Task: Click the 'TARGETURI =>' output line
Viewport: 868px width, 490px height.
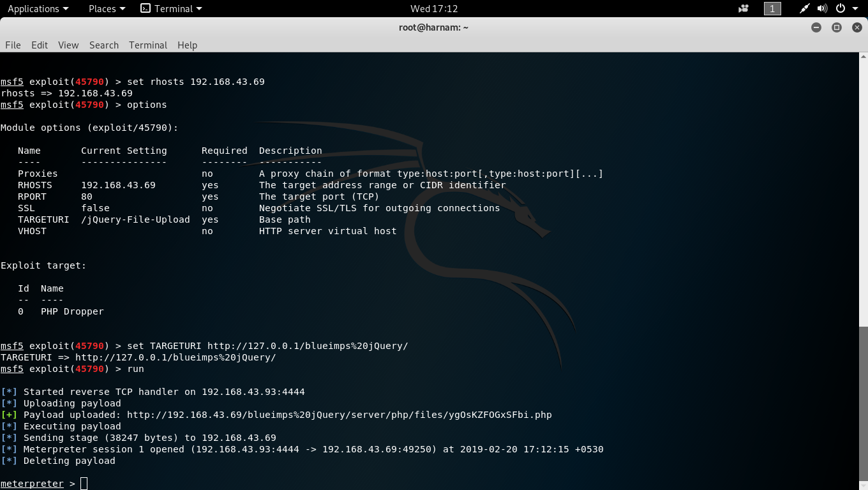Action: (x=138, y=357)
